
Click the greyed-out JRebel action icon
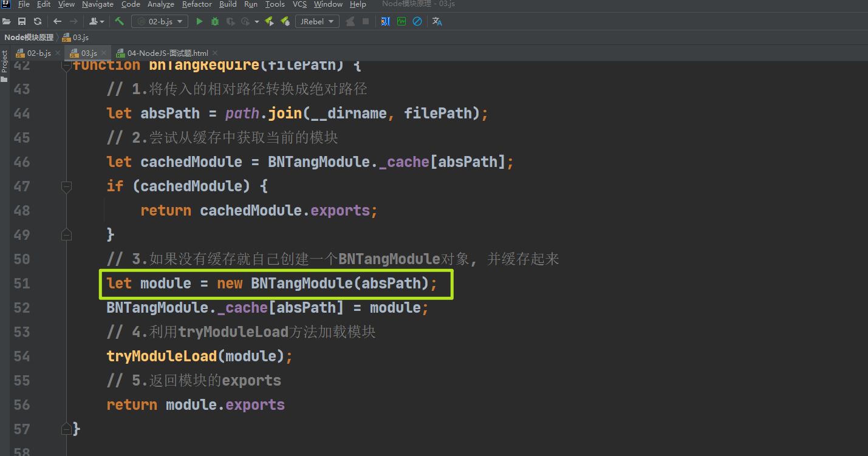tap(350, 21)
